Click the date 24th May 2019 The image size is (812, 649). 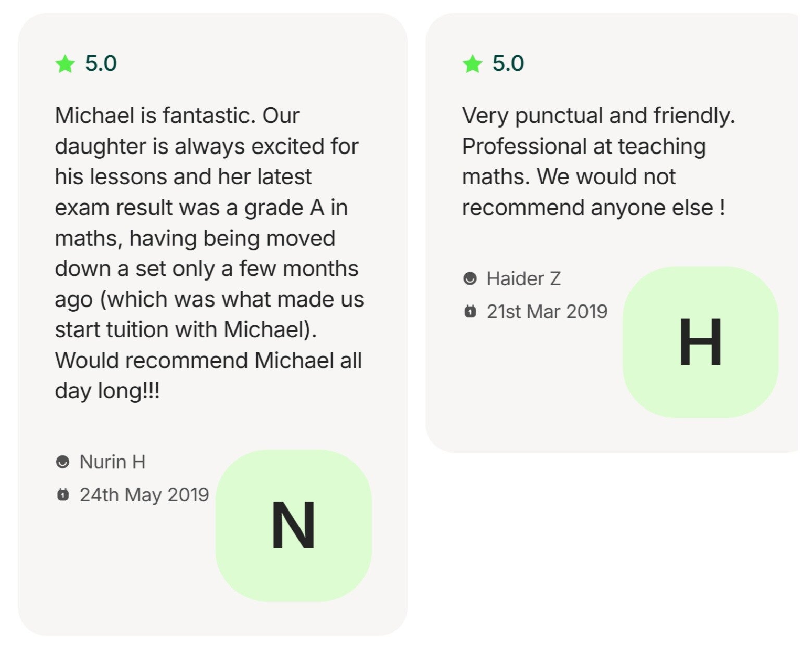click(x=144, y=494)
